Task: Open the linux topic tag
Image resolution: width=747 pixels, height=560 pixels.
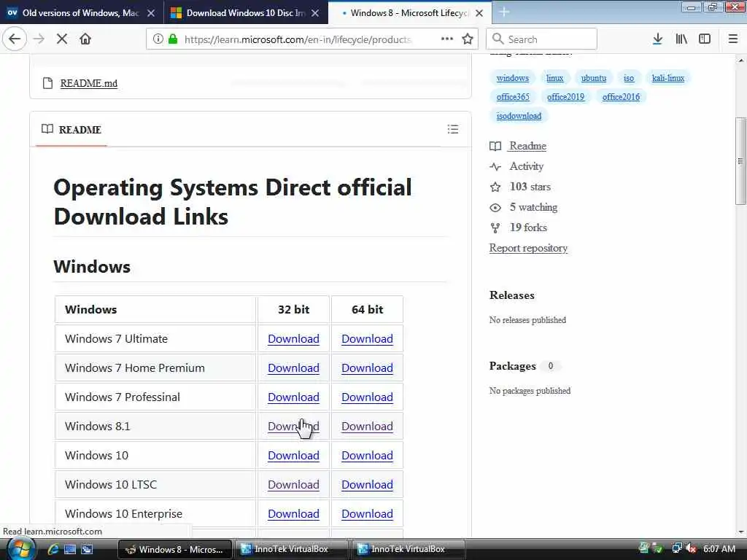Action: pyautogui.click(x=555, y=78)
